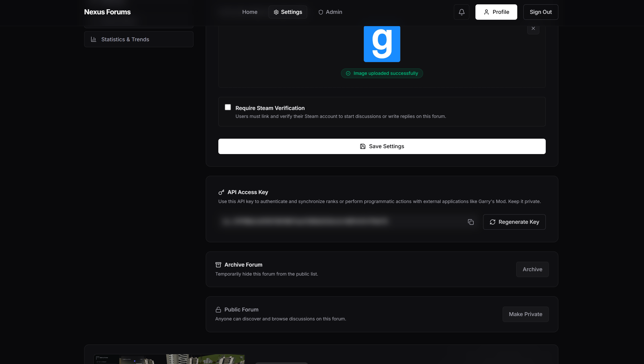This screenshot has width=644, height=364.
Task: Click 'Temporarily hide this forum' description text
Action: (267, 274)
